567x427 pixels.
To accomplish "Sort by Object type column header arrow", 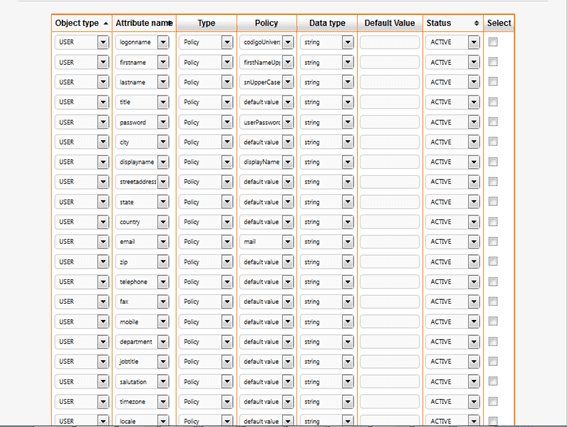I will coord(106,24).
